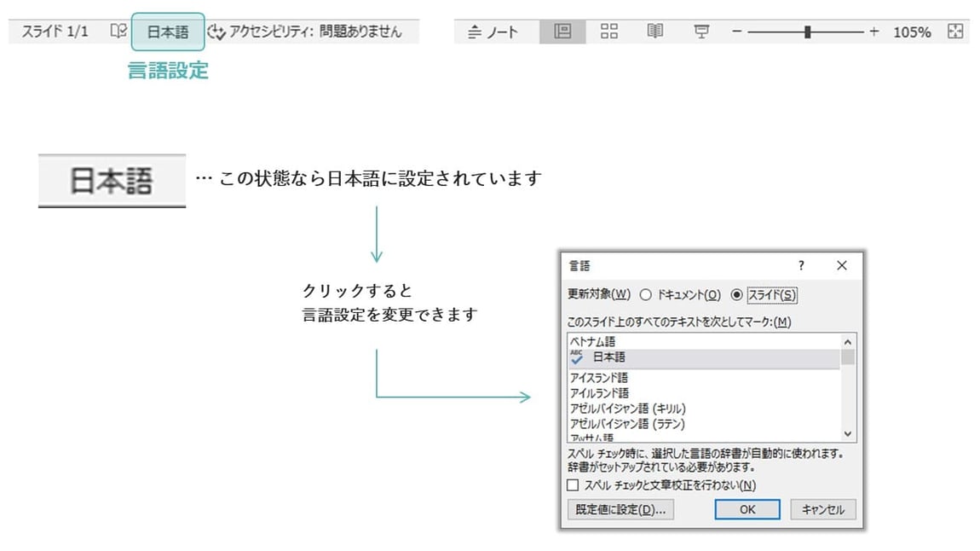Dismiss the dialog with キャンセル
Image resolution: width=980 pixels, height=551 pixels.
click(822, 510)
